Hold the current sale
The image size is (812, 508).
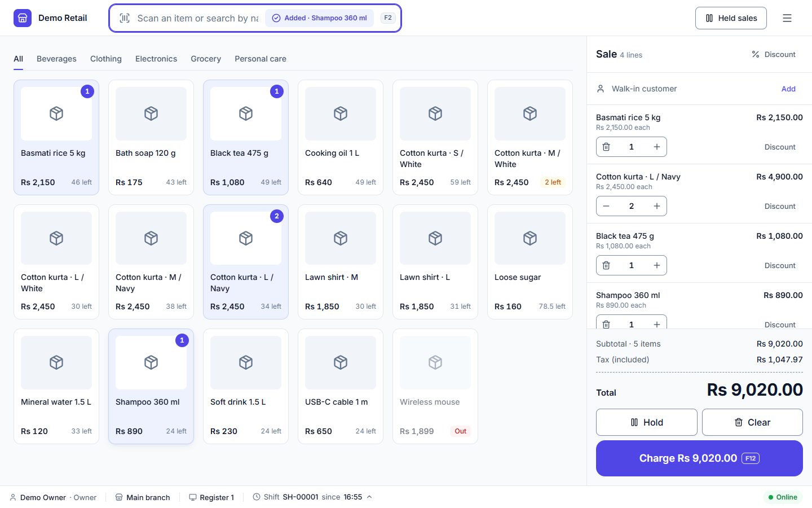647,422
